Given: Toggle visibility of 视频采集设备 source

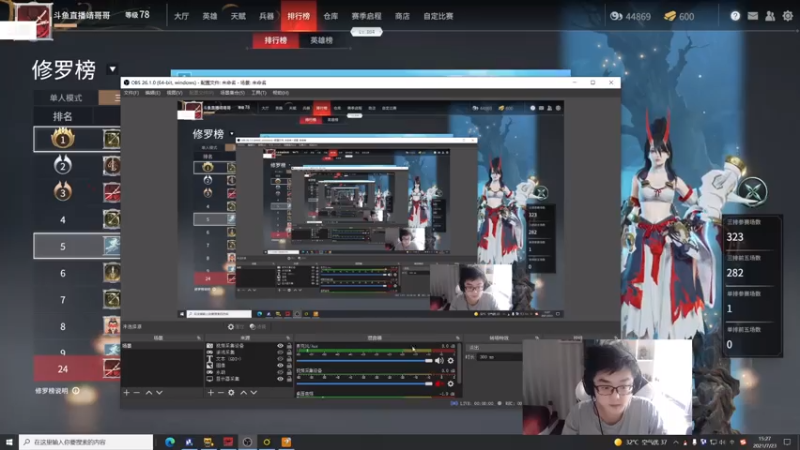Looking at the screenshot, I should click(x=280, y=346).
